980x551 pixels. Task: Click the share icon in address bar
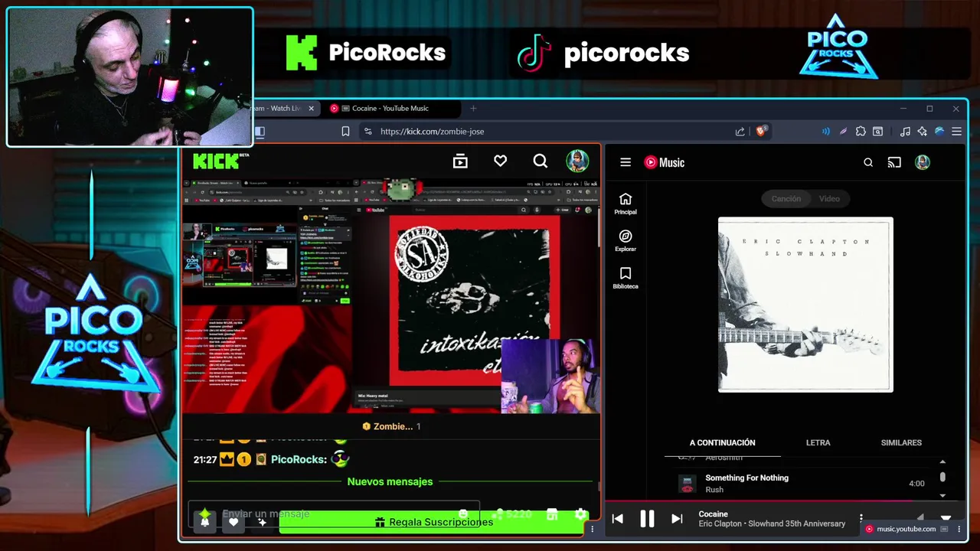(x=740, y=132)
